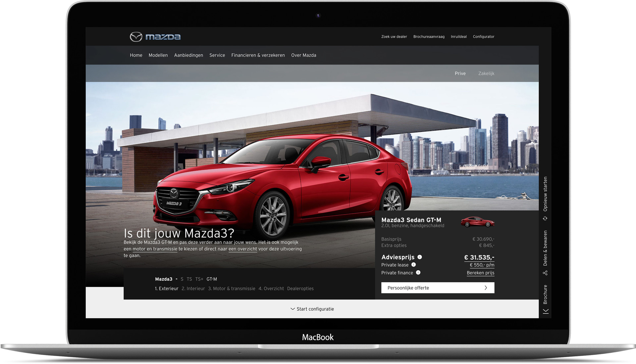Click the red Mazda3 Sedan thumbnail

(477, 222)
